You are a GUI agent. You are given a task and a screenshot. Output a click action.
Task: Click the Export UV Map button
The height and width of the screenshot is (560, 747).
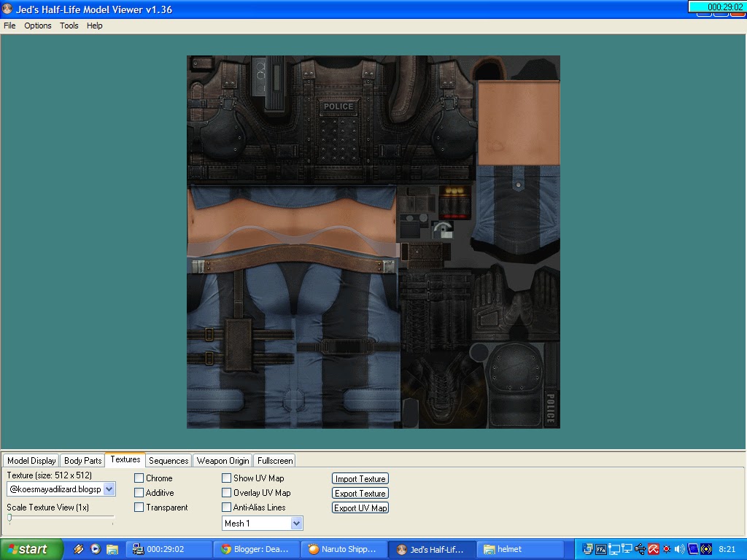click(360, 507)
